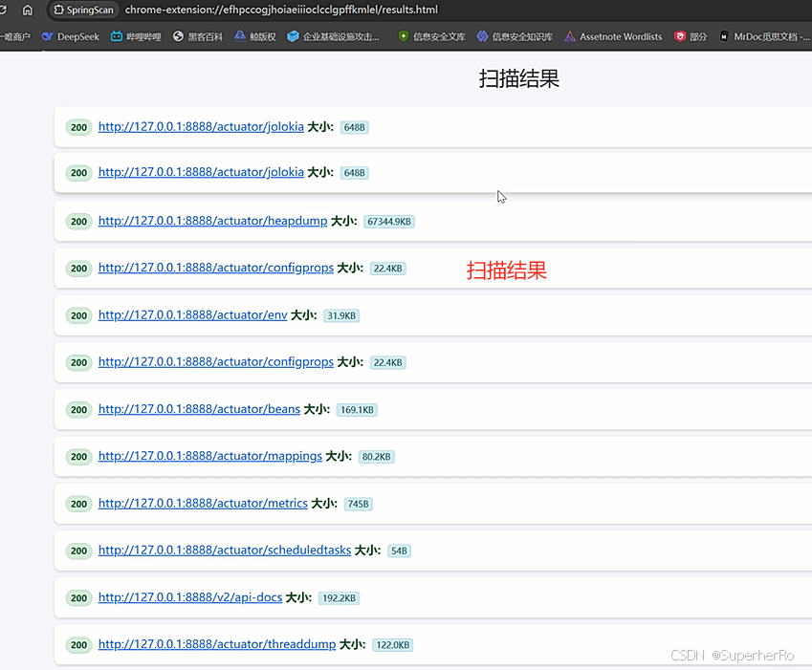Click the 大小 label on threaddump row
The height and width of the screenshot is (670, 812).
[x=352, y=644]
